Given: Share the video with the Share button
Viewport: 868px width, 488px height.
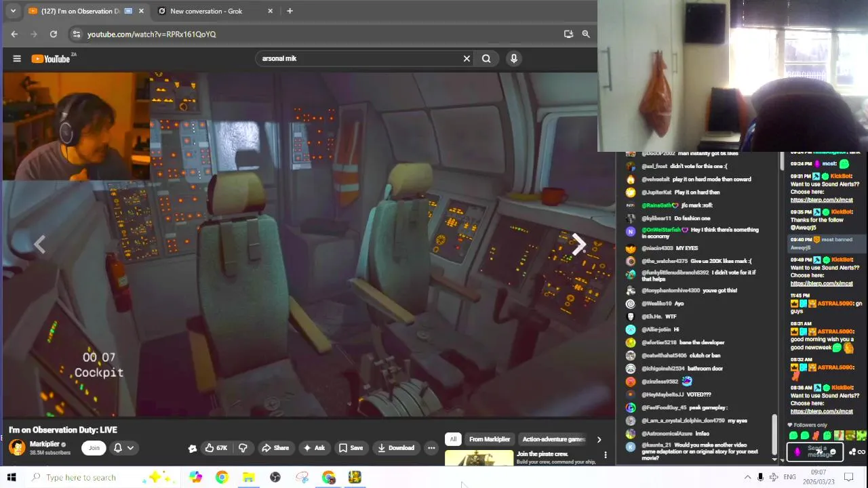Looking at the screenshot, I should (275, 448).
